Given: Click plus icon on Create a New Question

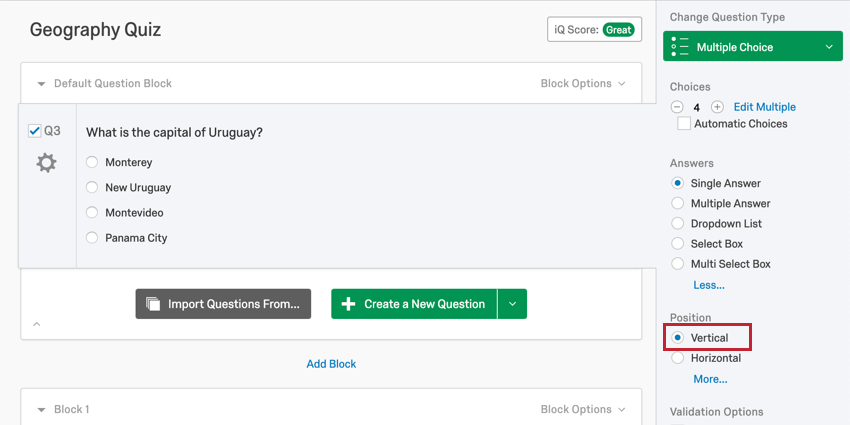Looking at the screenshot, I should (348, 304).
